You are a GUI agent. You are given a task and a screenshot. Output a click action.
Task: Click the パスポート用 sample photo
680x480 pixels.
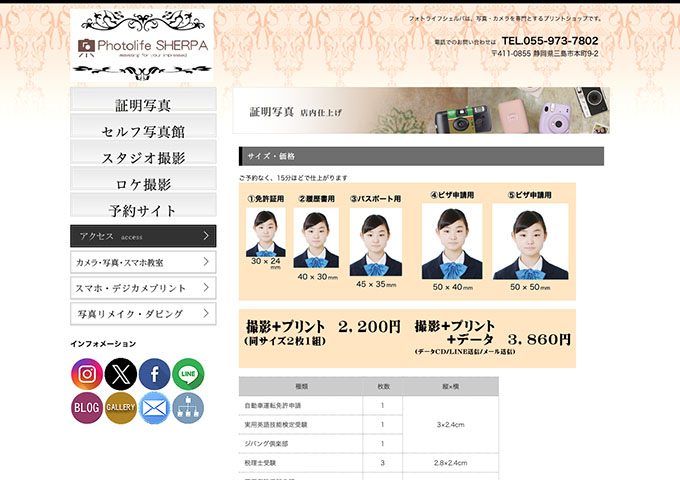tap(375, 242)
